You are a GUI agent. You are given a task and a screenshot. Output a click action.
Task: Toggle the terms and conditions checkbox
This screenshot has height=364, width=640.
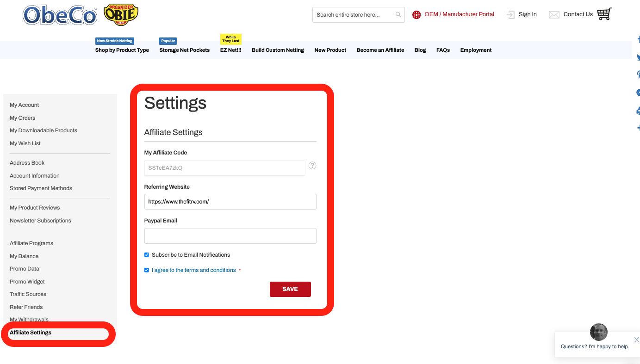tap(147, 270)
